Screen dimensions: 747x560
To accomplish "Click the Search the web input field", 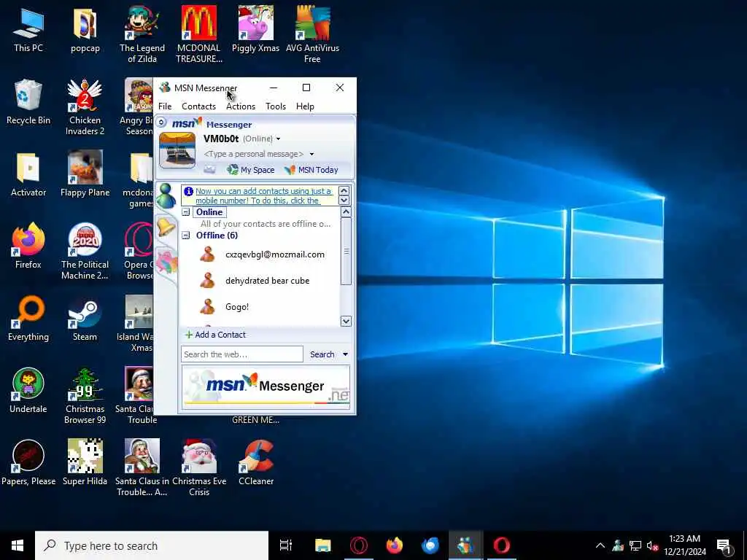I will (242, 354).
